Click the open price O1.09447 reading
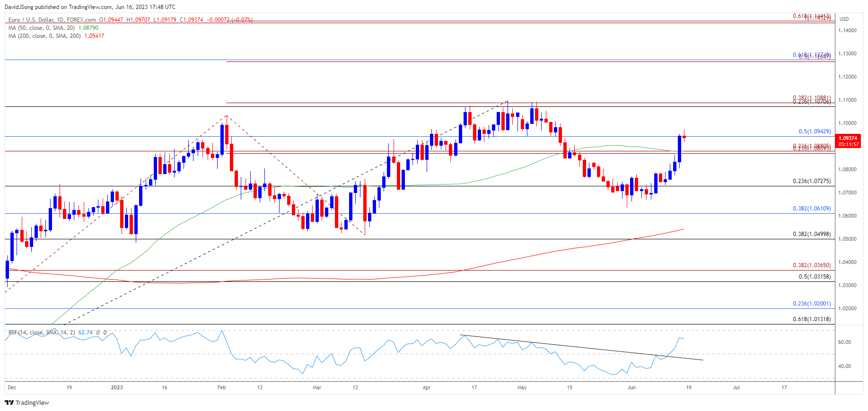Screen dimensions: 868x411 [x=111, y=20]
